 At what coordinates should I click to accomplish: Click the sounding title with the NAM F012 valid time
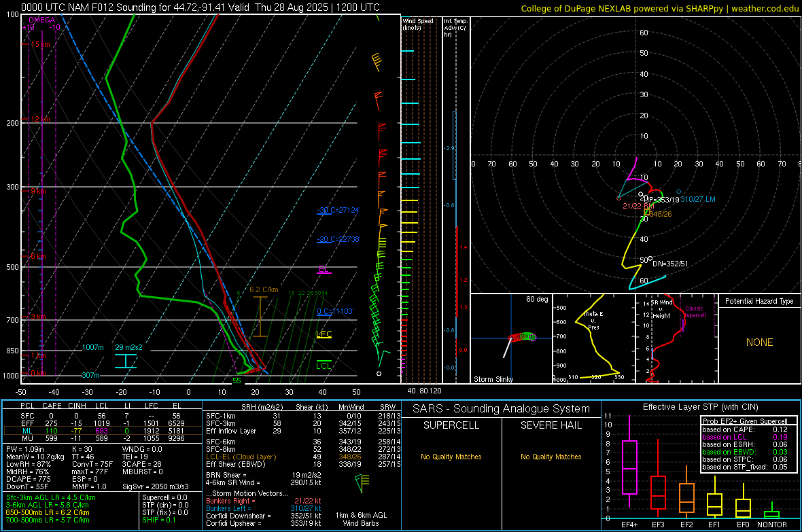(x=201, y=7)
